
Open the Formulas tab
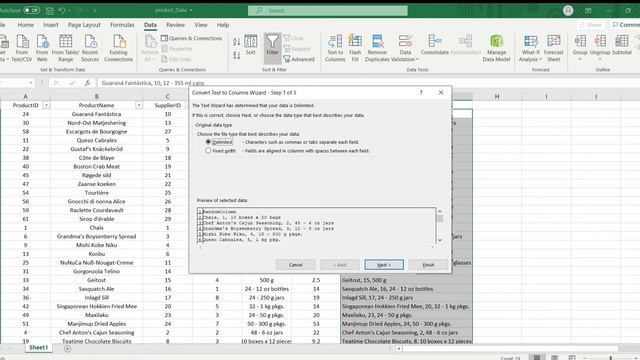click(122, 25)
